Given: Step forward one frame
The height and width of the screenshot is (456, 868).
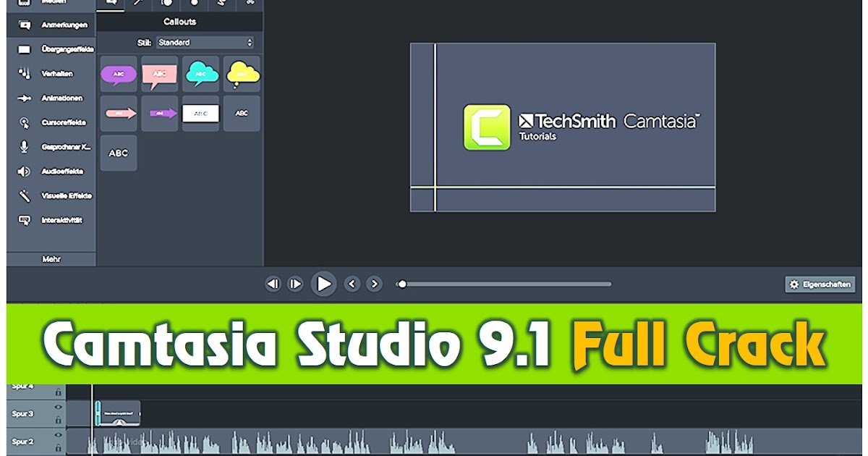Looking at the screenshot, I should (x=295, y=284).
